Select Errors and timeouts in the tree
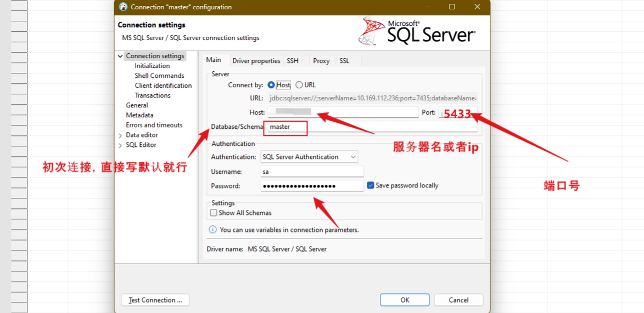 coord(154,125)
